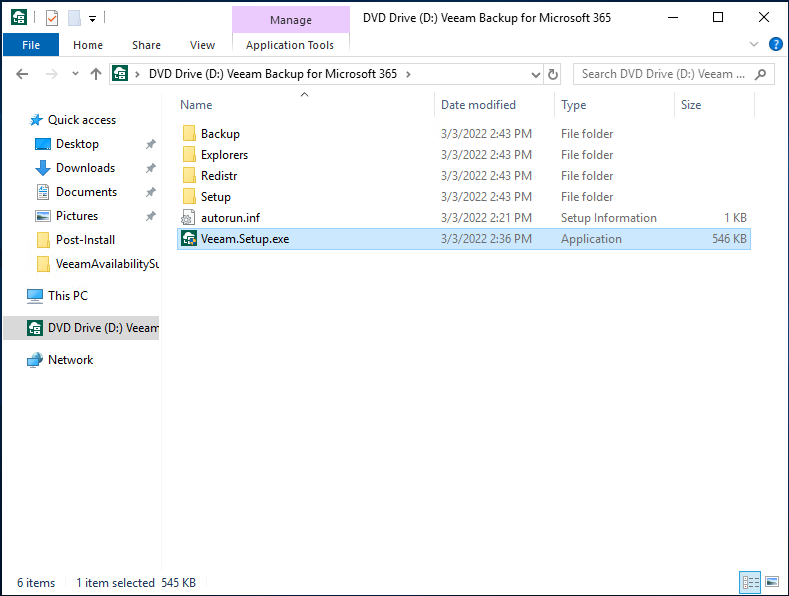Open VeeamAvailabilitySu folder in navigation pane
The width and height of the screenshot is (789, 596).
coord(107,264)
